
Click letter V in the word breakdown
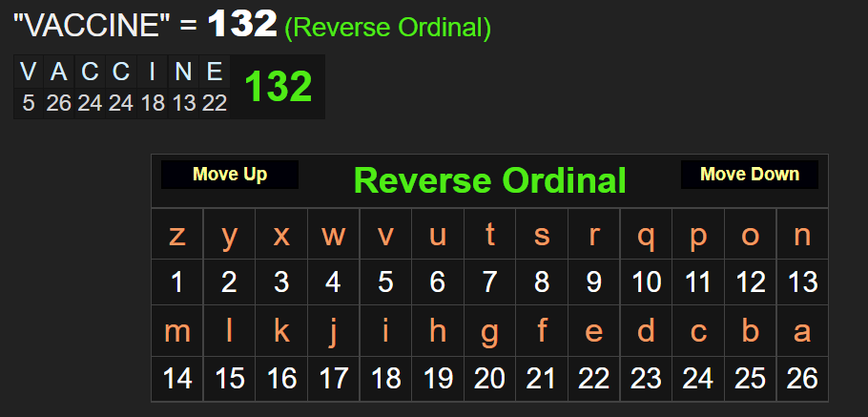29,72
